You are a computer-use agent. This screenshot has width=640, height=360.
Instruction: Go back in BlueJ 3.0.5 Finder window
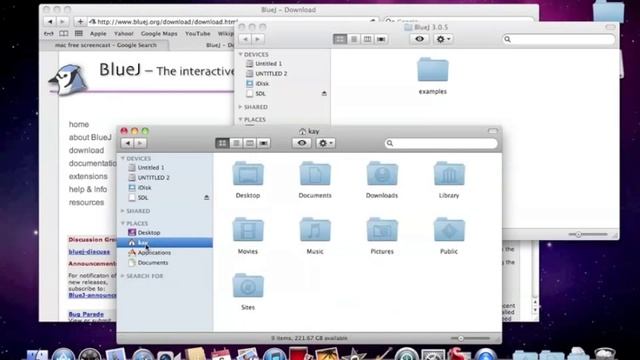tap(245, 39)
